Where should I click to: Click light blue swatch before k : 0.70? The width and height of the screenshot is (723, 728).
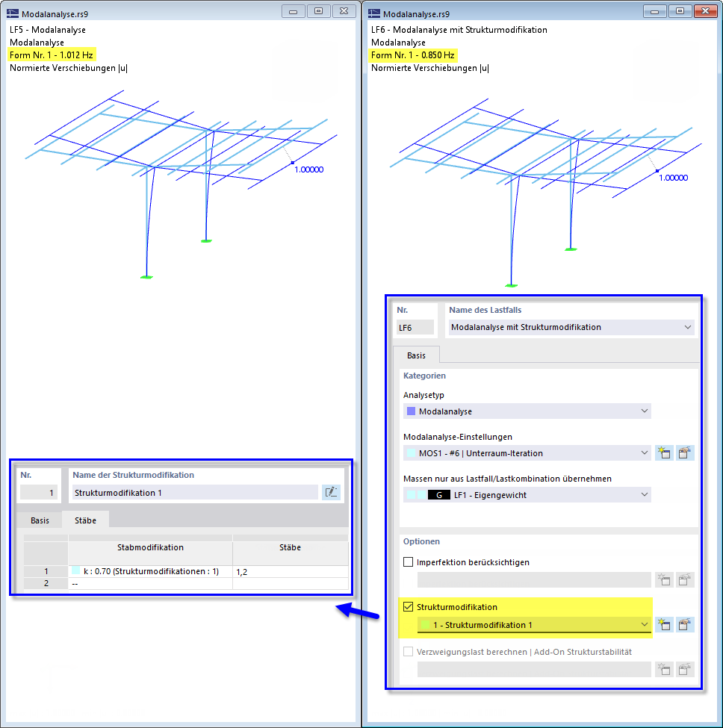point(75,570)
